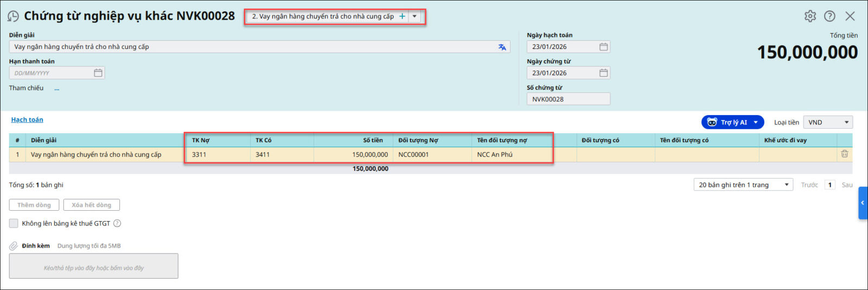The height and width of the screenshot is (290, 868).
Task: Expand the voucher template dropdown arrow
Action: 415,16
